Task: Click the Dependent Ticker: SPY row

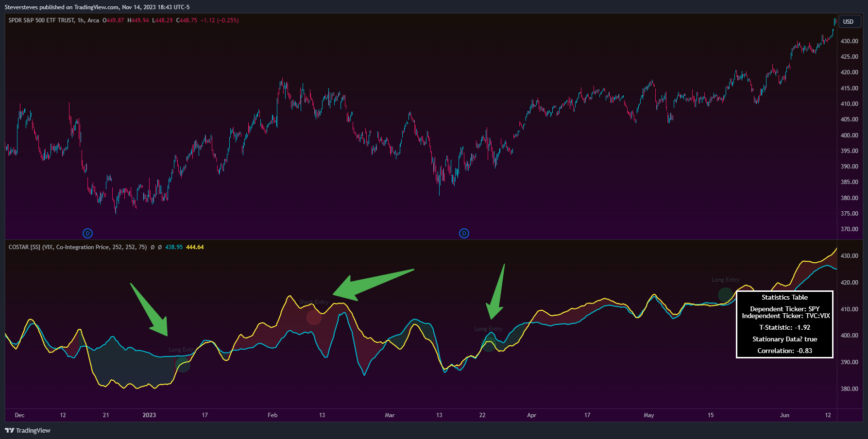Action: [x=784, y=309]
